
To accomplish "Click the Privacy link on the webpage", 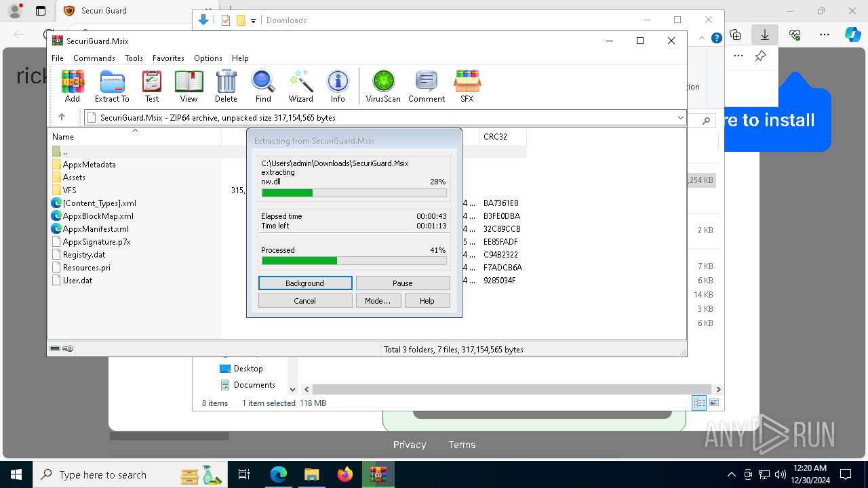I will [410, 445].
